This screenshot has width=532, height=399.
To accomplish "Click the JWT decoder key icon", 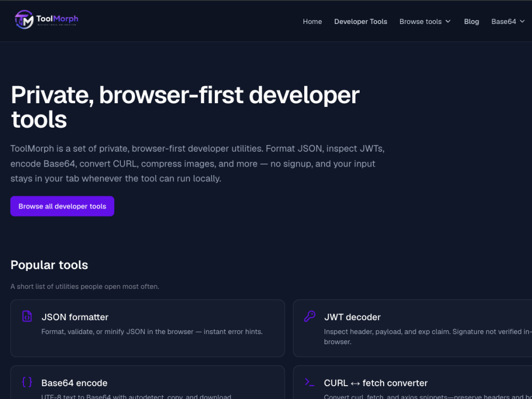I will pyautogui.click(x=310, y=316).
